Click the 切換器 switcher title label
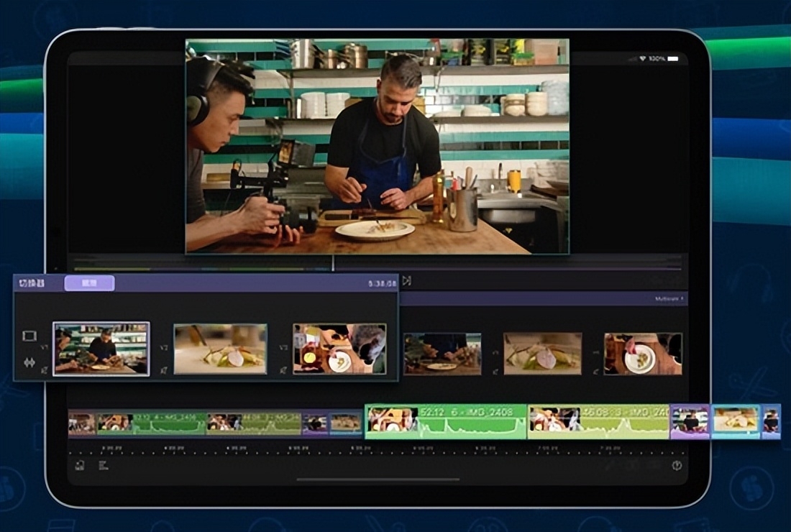The height and width of the screenshot is (532, 791). (32, 283)
